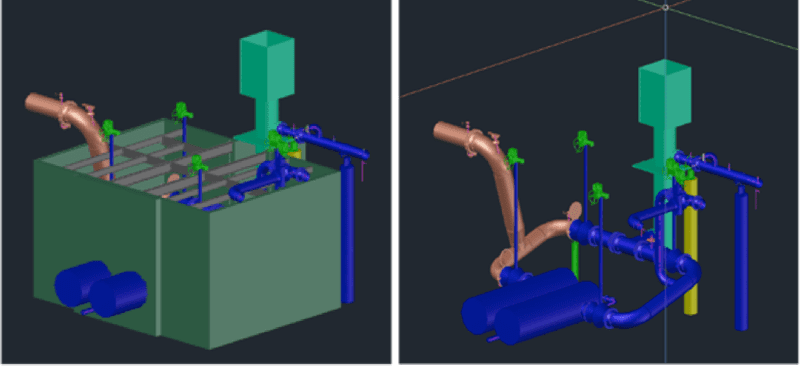Select the short green vertical pipe in right view
Screen dimensions: 800x366
click(575, 259)
